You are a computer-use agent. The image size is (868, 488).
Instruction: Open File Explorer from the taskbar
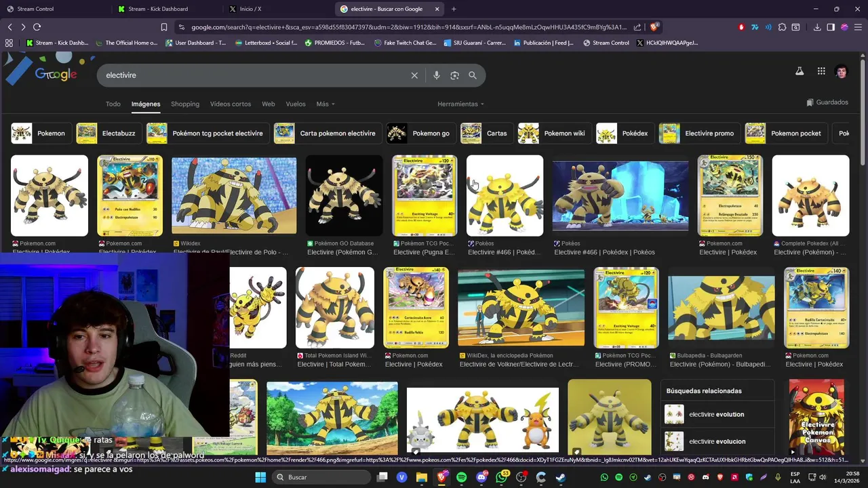(422, 477)
